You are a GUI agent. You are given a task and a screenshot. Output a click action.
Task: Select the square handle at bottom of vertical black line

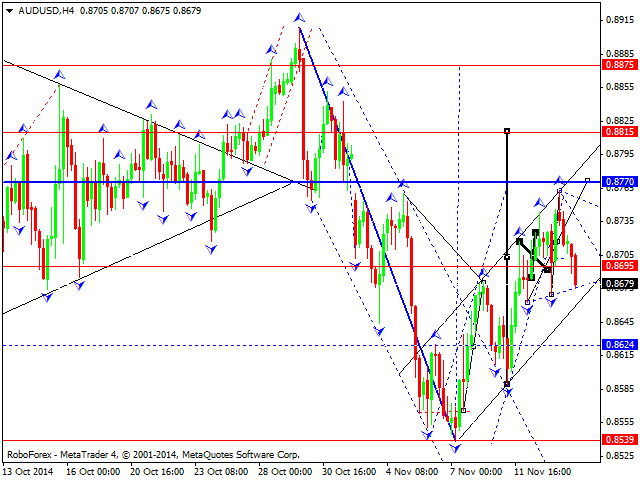click(x=507, y=384)
